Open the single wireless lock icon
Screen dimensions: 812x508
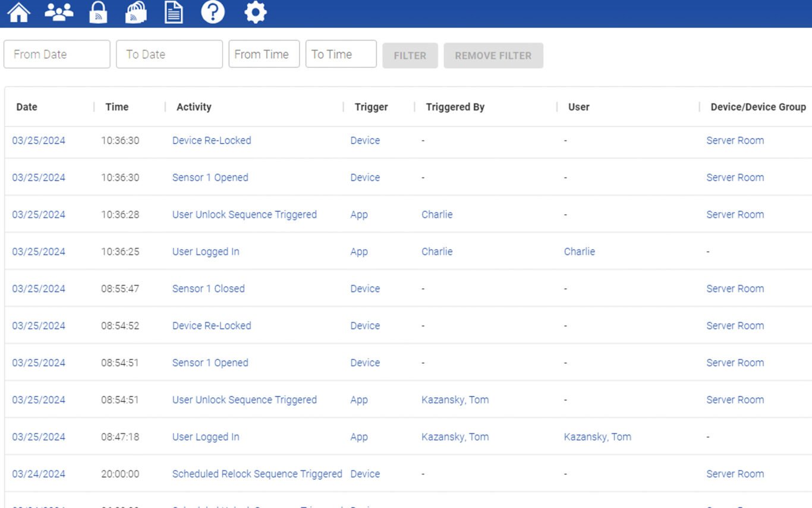click(x=98, y=12)
